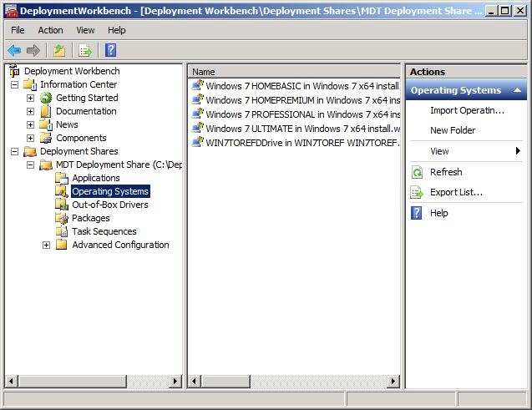
Task: Click the Windows 7 HOMEBASIC item icon
Action: coord(197,85)
